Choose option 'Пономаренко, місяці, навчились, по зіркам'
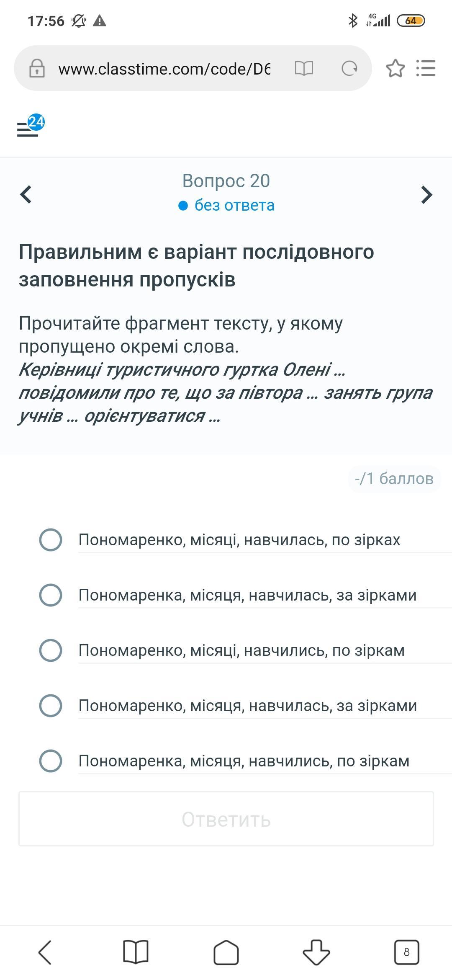The height and width of the screenshot is (980, 452). pos(51,650)
